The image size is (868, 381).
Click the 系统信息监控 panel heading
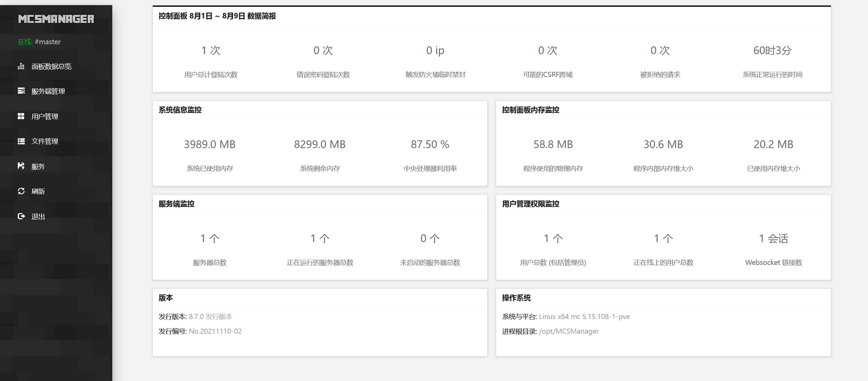click(180, 110)
